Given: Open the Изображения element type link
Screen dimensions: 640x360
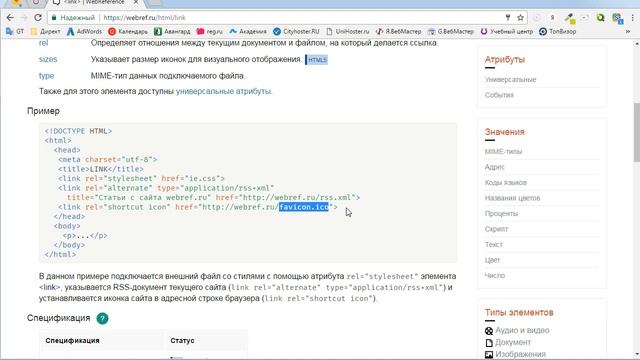Looking at the screenshot, I should coord(520,354).
